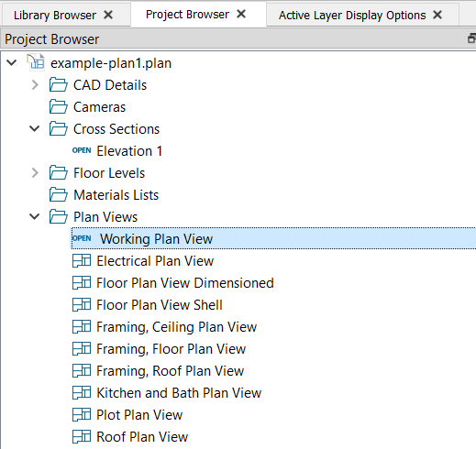Viewport: 476px width, 449px height.
Task: Click the OPEN badge beside Elevation 1
Action: tap(82, 150)
